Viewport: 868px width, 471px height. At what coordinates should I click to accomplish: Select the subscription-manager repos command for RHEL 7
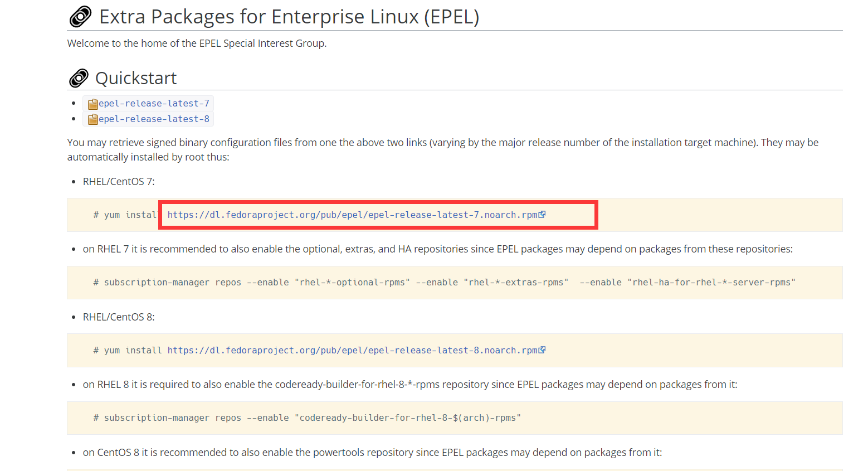tap(446, 282)
